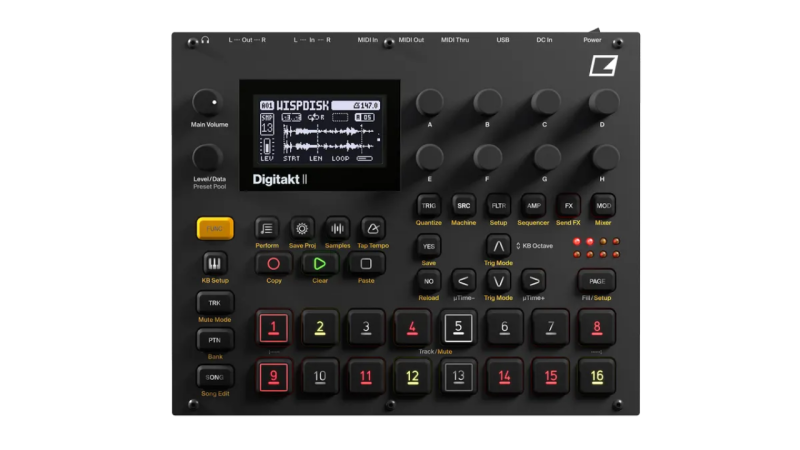Click the up arrow key

498,246
